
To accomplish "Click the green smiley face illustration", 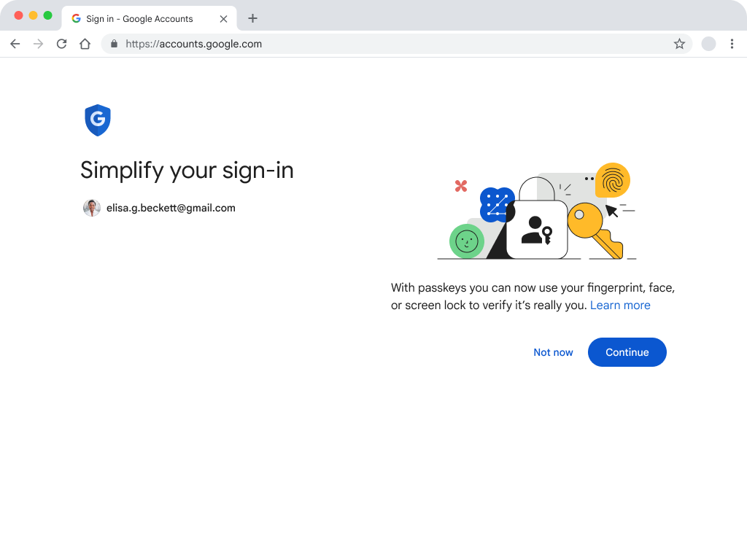I will coord(466,241).
